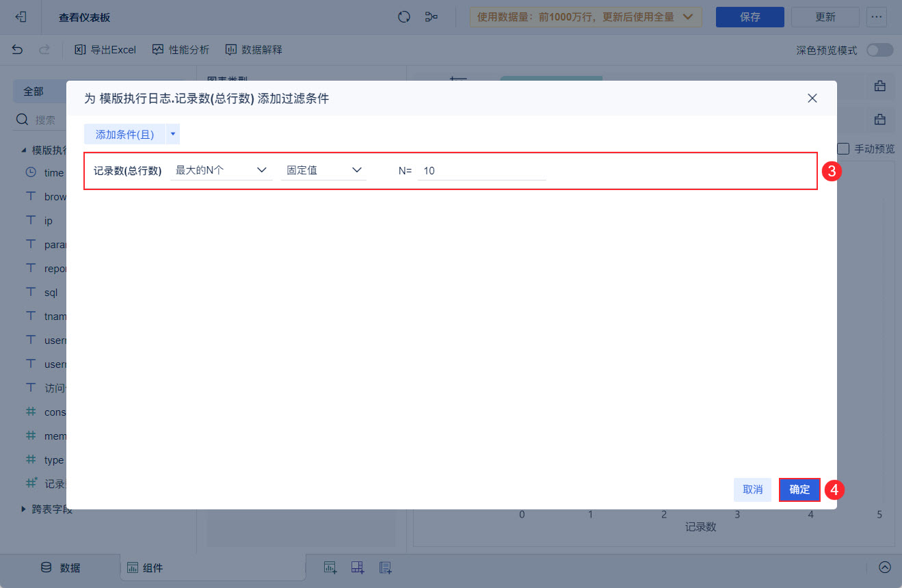Click the # icon beside type field
Screen dimensions: 902x588
click(x=31, y=459)
